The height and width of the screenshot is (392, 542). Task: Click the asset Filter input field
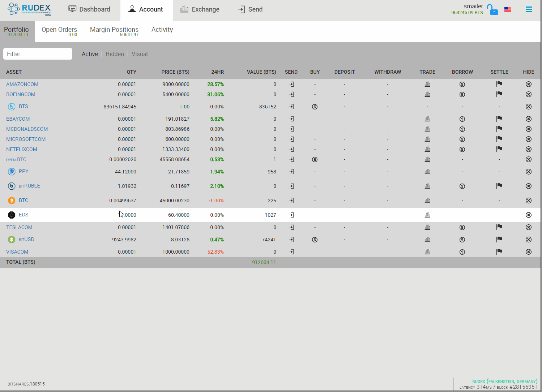pyautogui.click(x=38, y=54)
